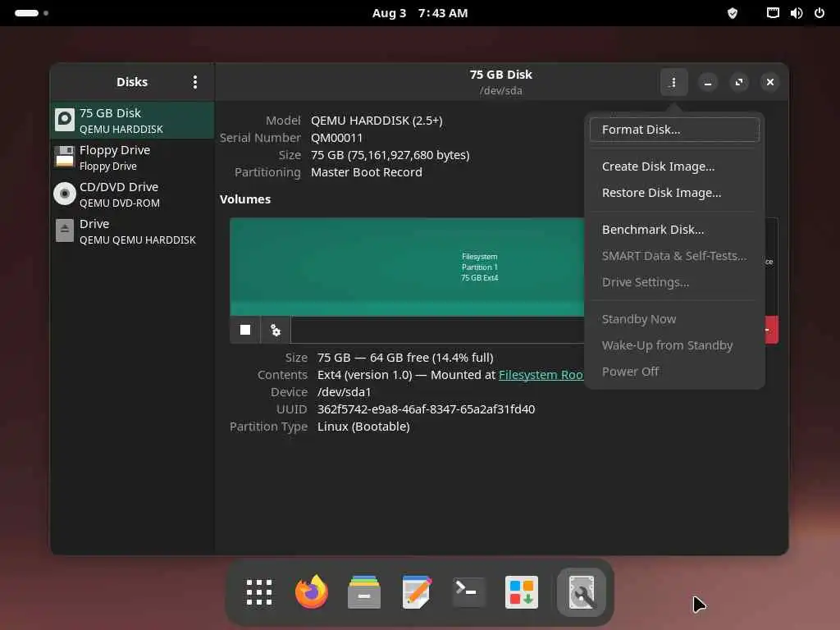The height and width of the screenshot is (630, 840).
Task: Select the Filesystem Partition 1 volume block
Action: [x=407, y=267]
